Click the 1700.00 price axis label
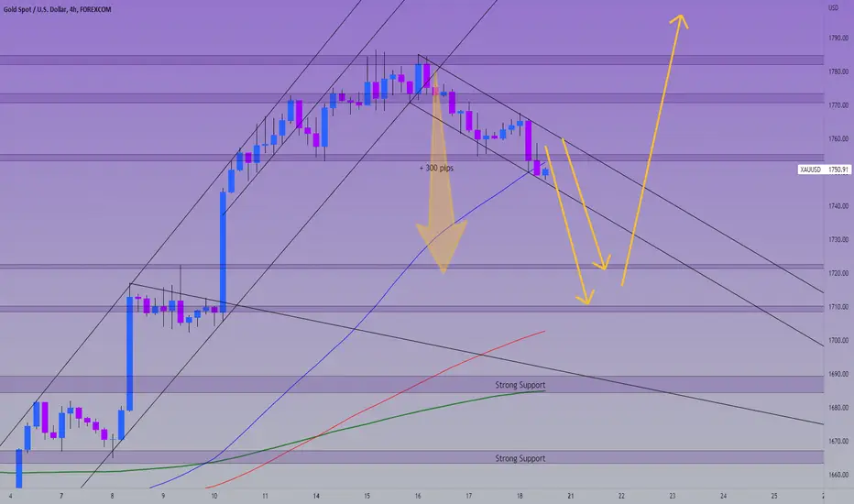The height and width of the screenshot is (504, 854). (838, 340)
